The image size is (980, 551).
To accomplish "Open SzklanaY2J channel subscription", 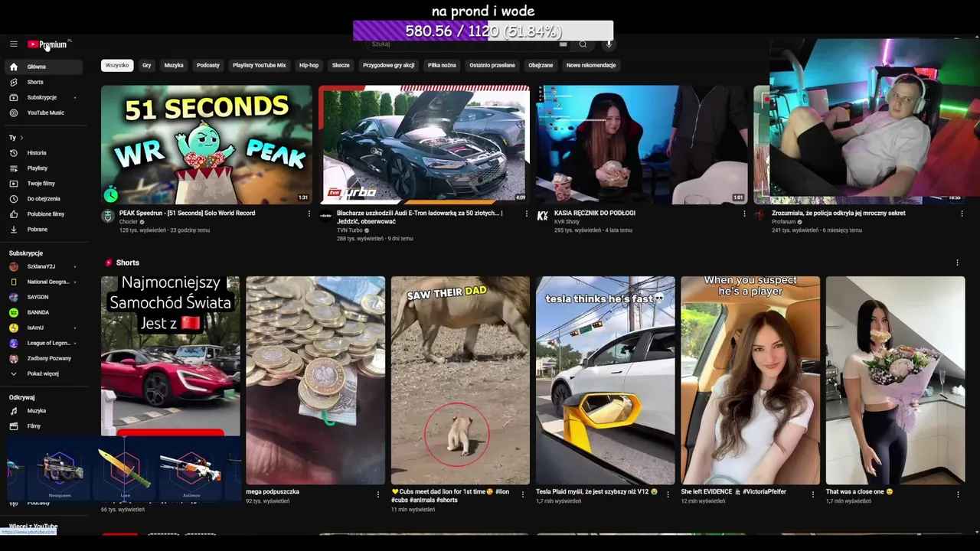I will 44,266.
